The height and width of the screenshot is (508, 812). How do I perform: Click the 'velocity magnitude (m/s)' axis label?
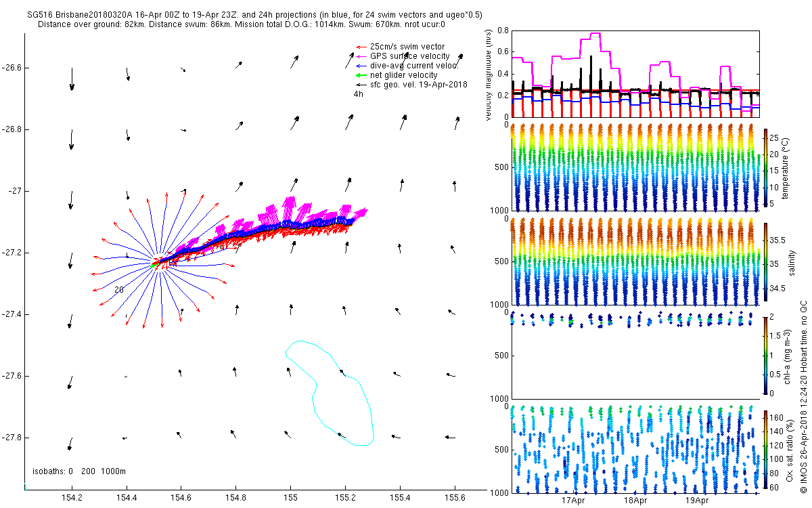(x=489, y=75)
